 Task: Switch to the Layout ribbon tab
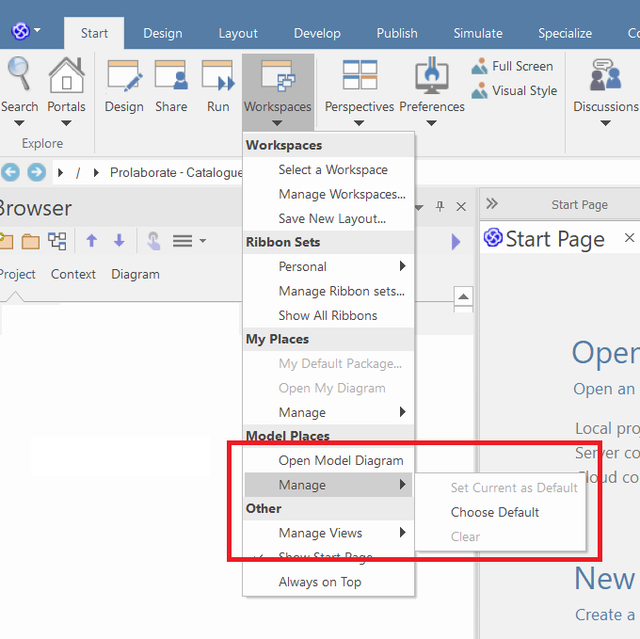pyautogui.click(x=238, y=33)
